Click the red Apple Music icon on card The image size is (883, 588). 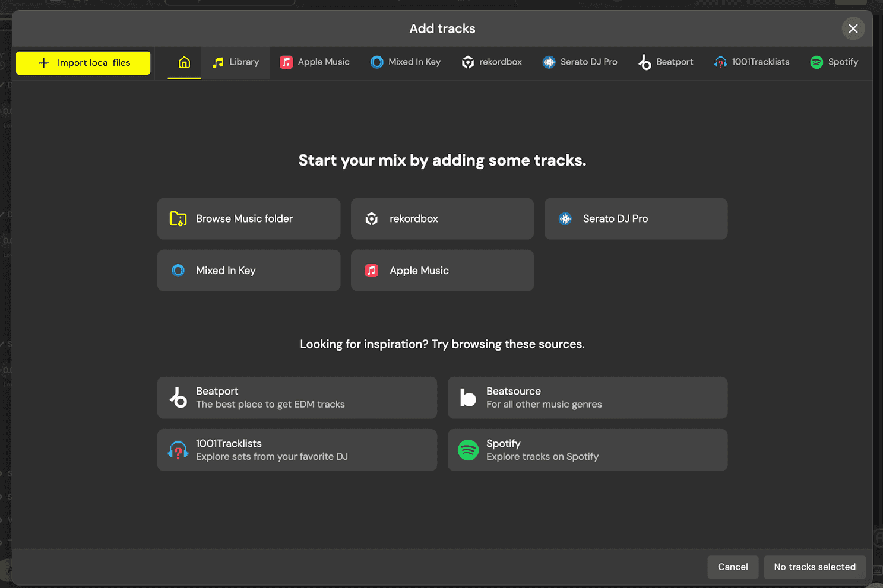point(372,271)
